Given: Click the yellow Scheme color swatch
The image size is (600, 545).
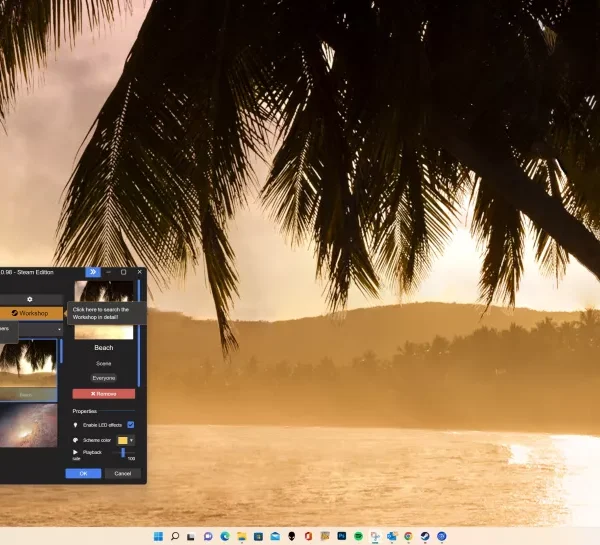Looking at the screenshot, I should pos(123,440).
